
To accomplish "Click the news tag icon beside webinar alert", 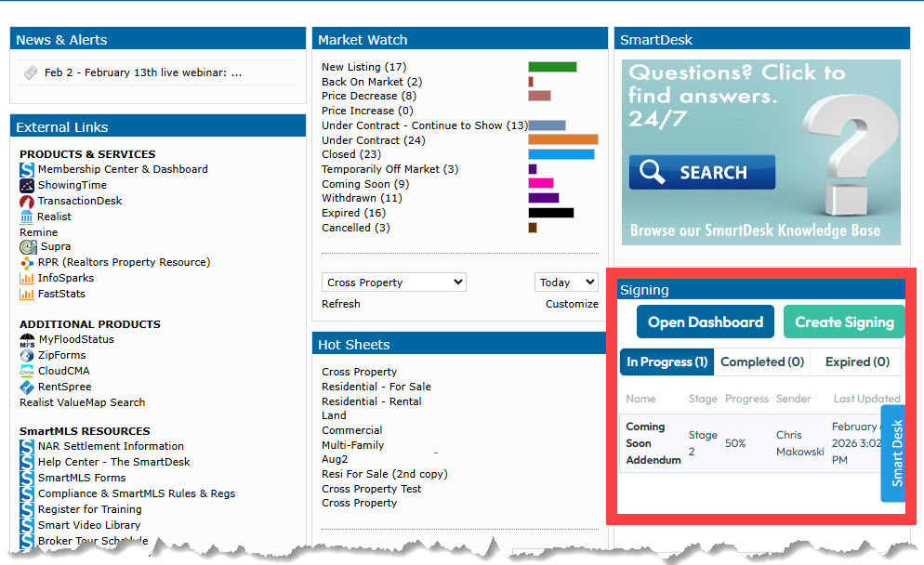I will (x=31, y=72).
